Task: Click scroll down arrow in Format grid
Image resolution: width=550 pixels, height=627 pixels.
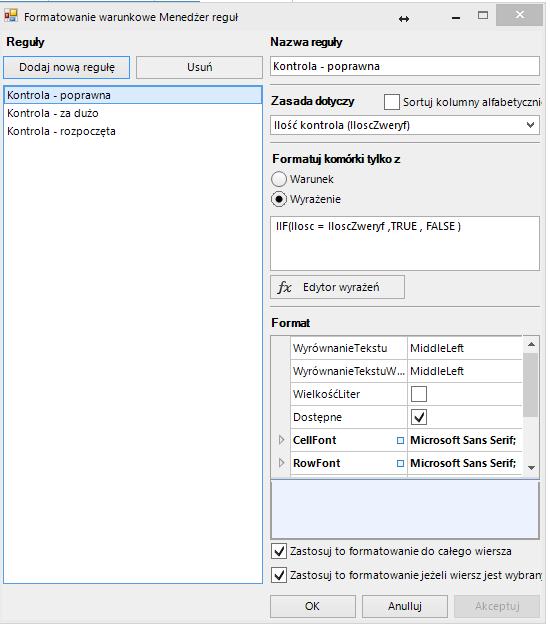Action: point(531,467)
